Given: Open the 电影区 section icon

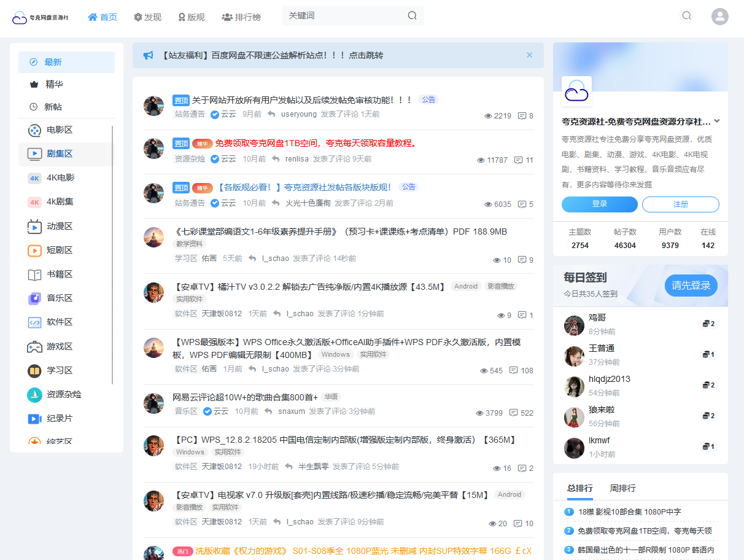Looking at the screenshot, I should pyautogui.click(x=34, y=130).
